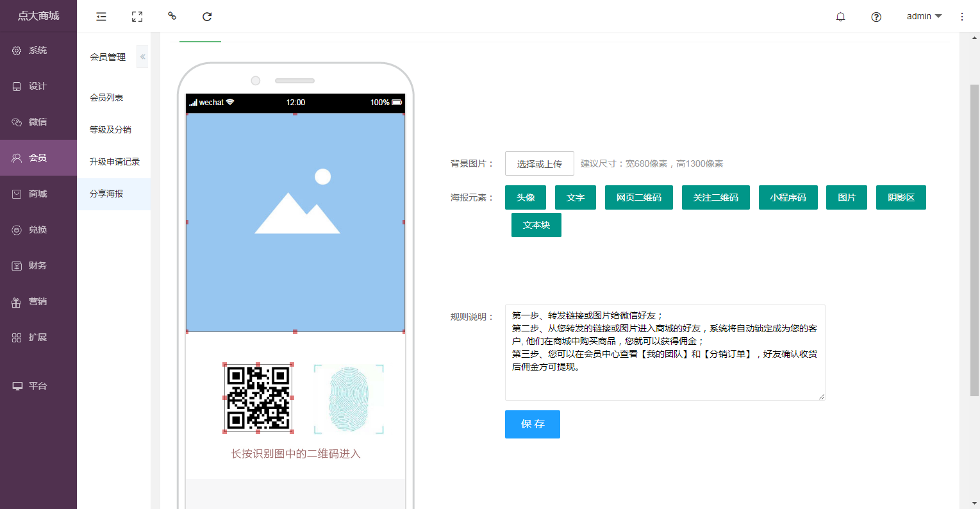The width and height of the screenshot is (980, 509).
Task: Click the 选择或上传 background image button
Action: (x=540, y=163)
